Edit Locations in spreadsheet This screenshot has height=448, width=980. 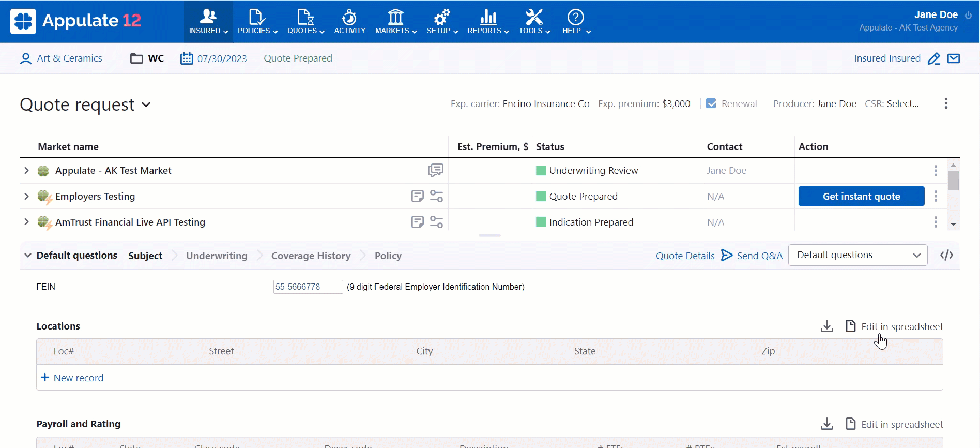pos(894,326)
